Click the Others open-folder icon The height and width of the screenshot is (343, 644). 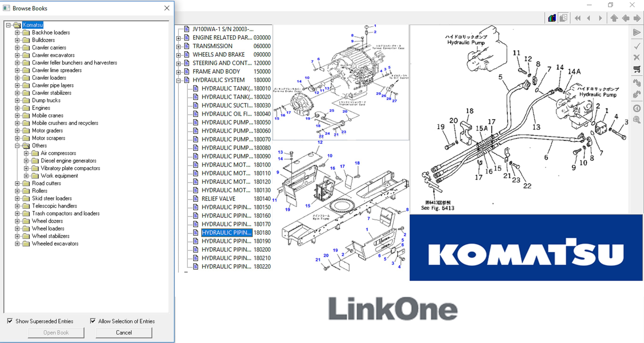click(x=26, y=145)
